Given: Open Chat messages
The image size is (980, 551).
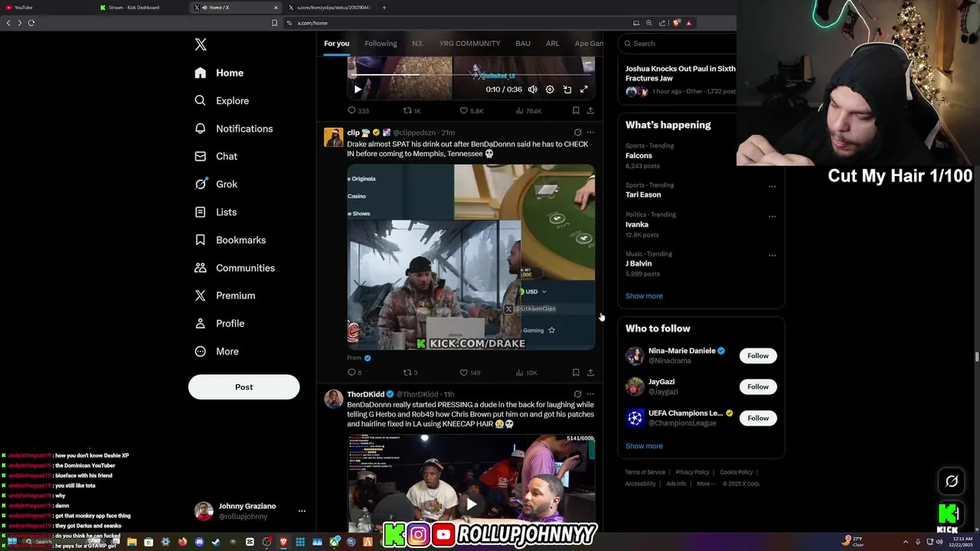Looking at the screenshot, I should coord(216,156).
